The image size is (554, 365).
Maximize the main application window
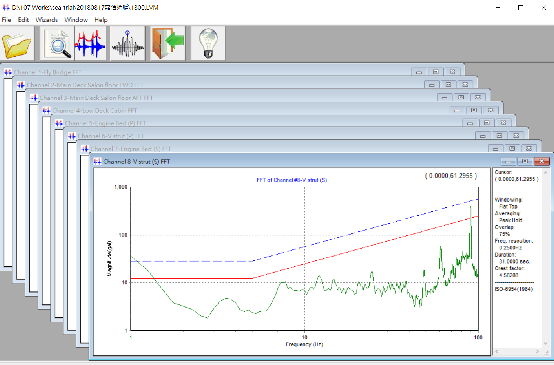pos(520,7)
